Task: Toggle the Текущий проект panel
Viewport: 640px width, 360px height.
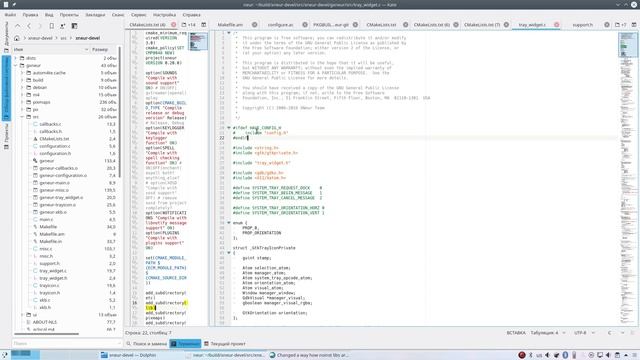Action: 225,344
